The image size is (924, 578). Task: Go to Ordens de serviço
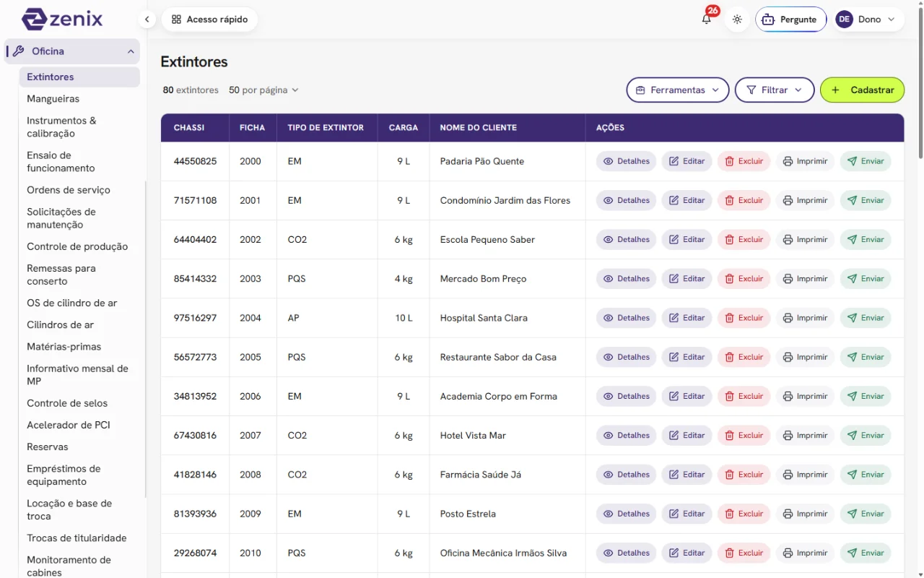[x=69, y=190]
